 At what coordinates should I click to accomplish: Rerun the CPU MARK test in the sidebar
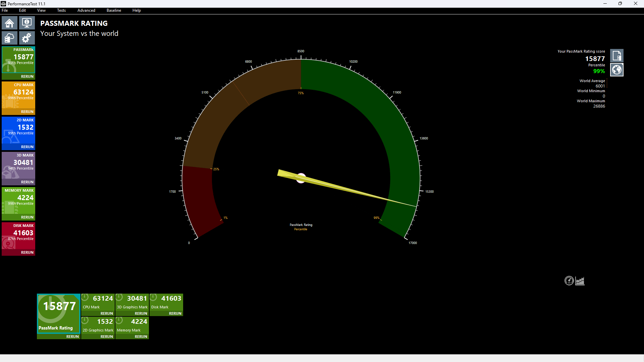point(27,112)
